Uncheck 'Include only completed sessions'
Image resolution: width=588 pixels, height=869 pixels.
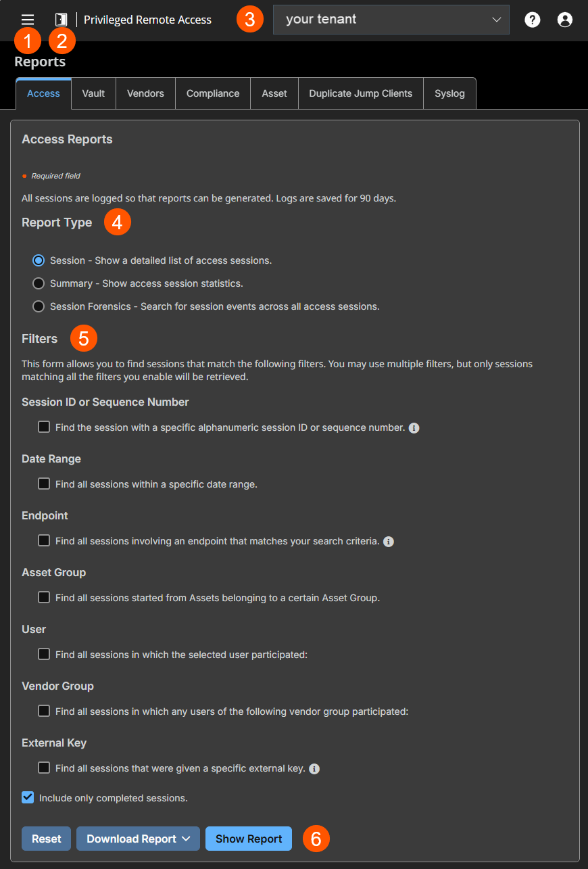28,797
